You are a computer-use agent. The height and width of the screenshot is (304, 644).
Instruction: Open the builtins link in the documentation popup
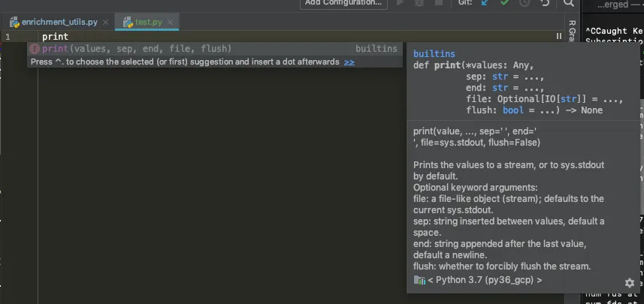(434, 54)
